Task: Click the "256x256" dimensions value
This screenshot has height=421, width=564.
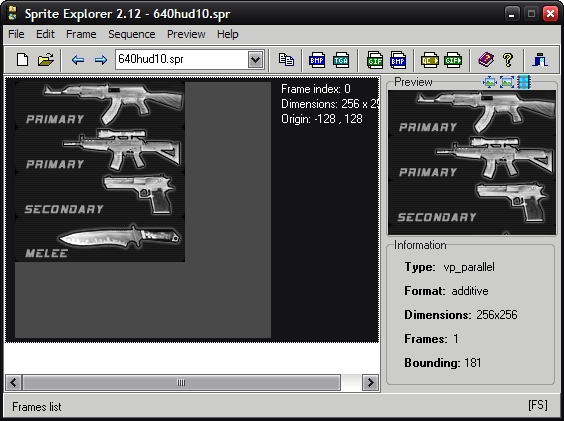Action: tap(497, 315)
